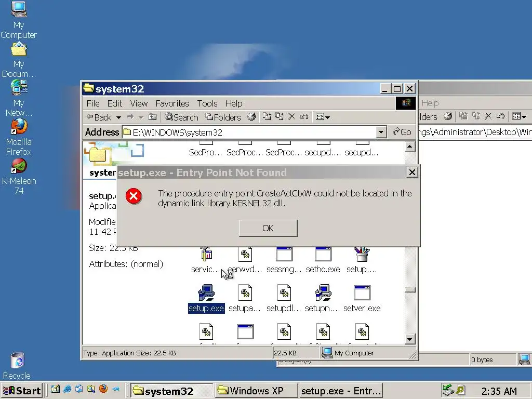Open the View menu in system32
The image size is (532, 399).
tap(139, 103)
